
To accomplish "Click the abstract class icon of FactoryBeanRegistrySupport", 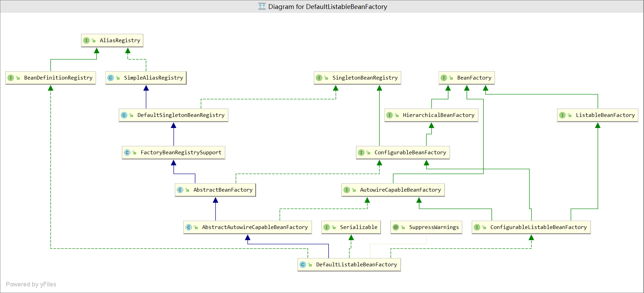I will [127, 153].
